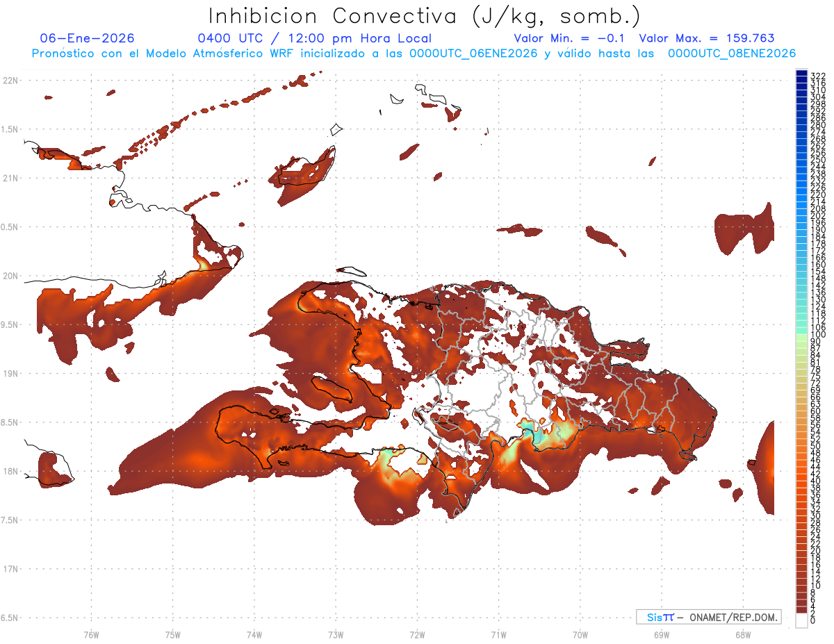Click the "70W" longitude label

[x=580, y=634]
